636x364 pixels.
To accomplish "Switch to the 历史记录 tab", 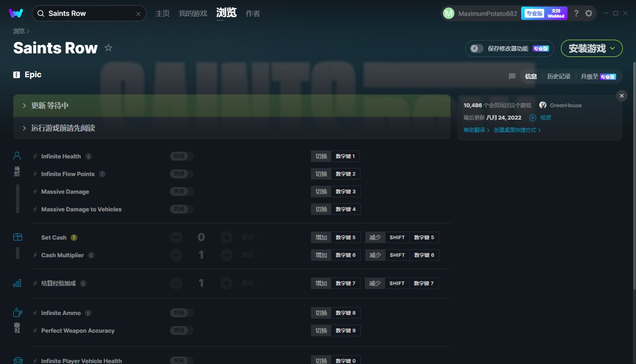I will point(559,76).
